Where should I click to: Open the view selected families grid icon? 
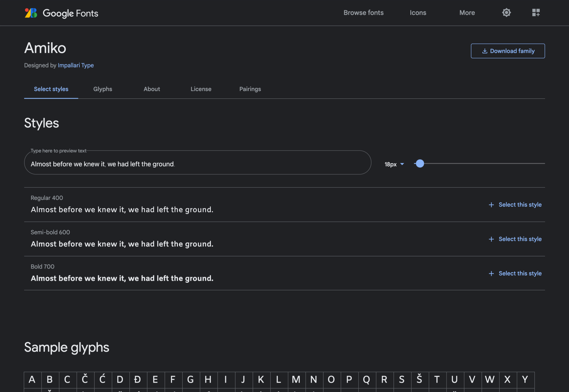(x=536, y=13)
